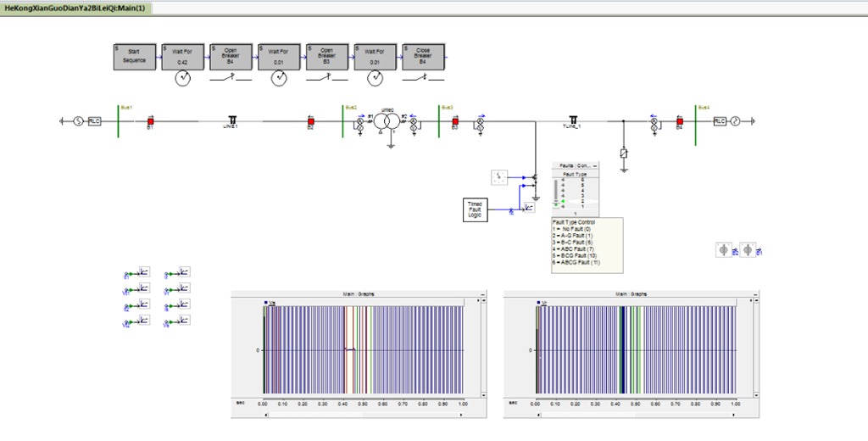Select the left RLC source impedance block
This screenshot has height=441, width=868.
tap(95, 120)
